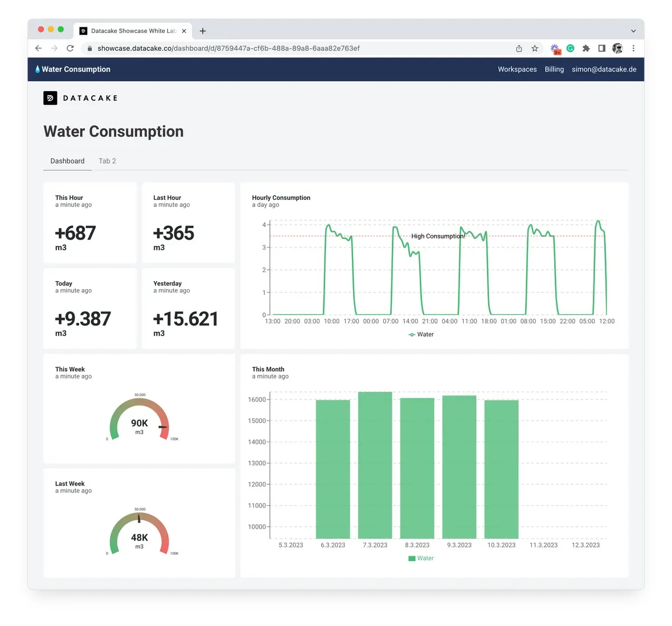
Task: Open the simon@datacake.de account menu
Action: (x=604, y=69)
